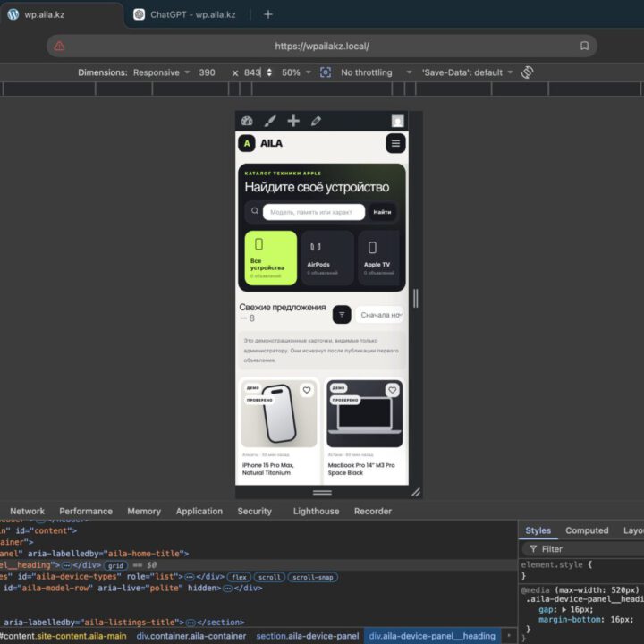Open the Dimensions Responsive dropdown
644x644 pixels.
[x=161, y=72]
